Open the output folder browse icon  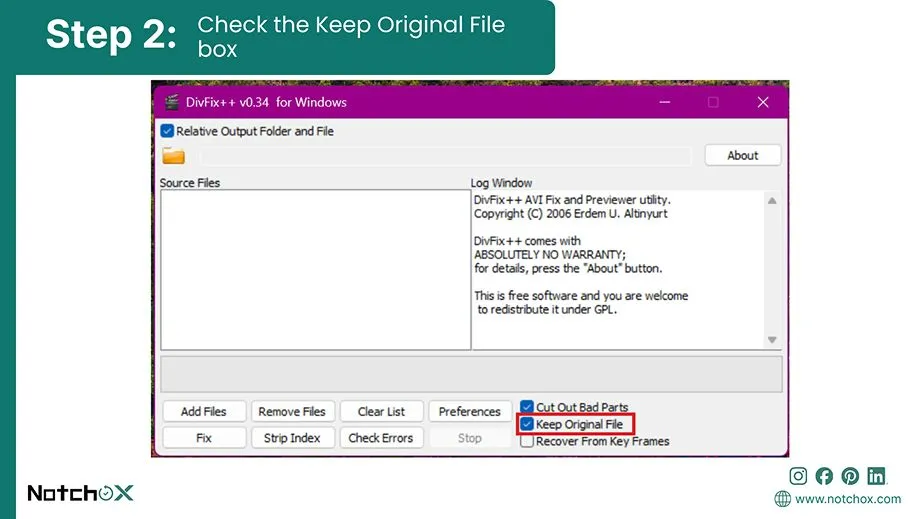pos(173,156)
